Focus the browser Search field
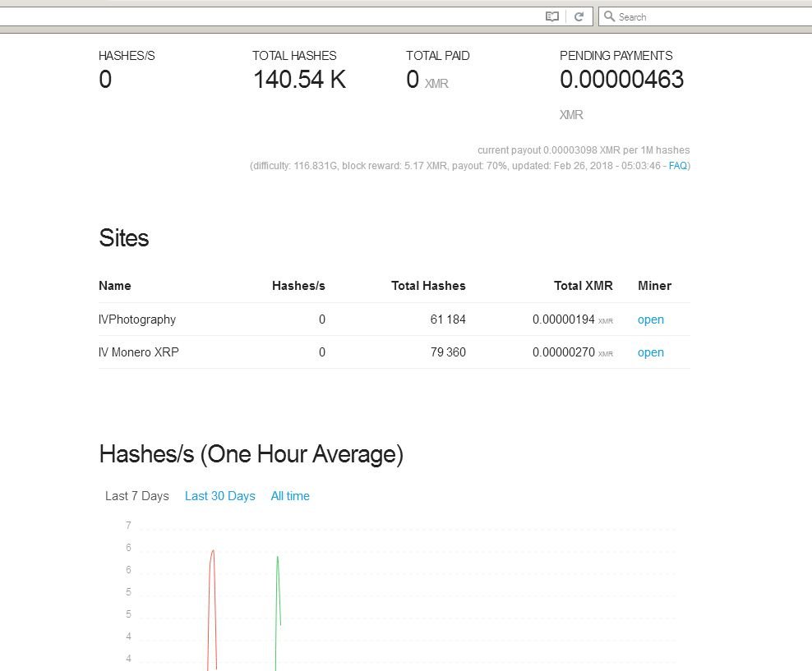 pos(705,16)
